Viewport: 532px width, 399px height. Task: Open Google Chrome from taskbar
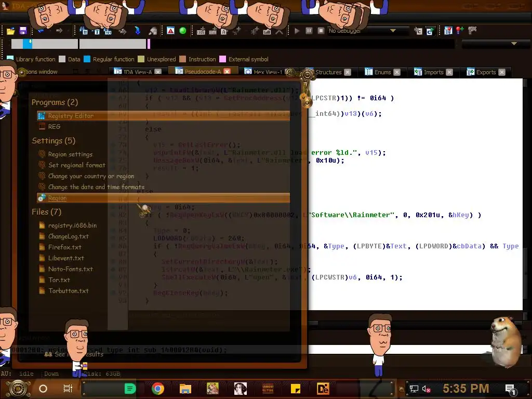(x=158, y=389)
